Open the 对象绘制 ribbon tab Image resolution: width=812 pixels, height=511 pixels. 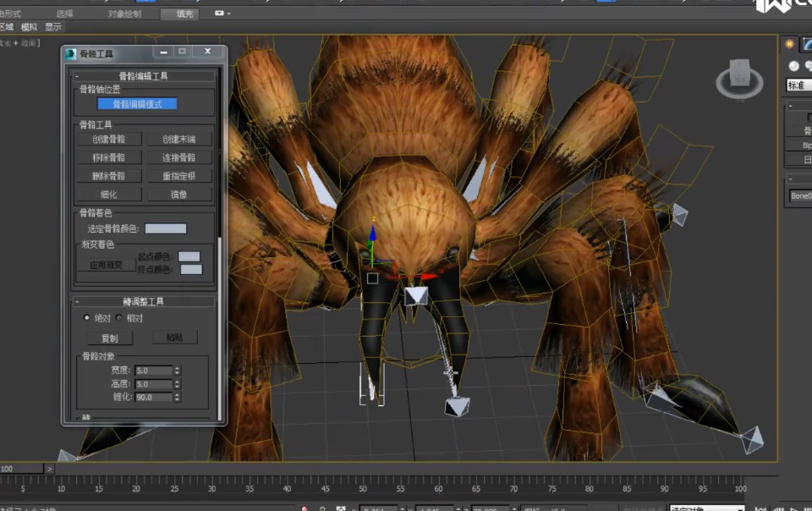125,14
